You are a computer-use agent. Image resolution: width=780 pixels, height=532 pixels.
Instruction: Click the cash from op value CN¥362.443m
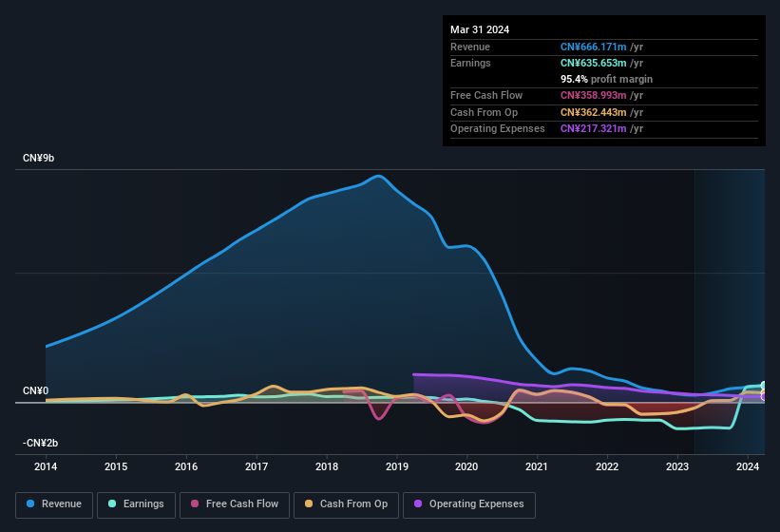pos(594,112)
